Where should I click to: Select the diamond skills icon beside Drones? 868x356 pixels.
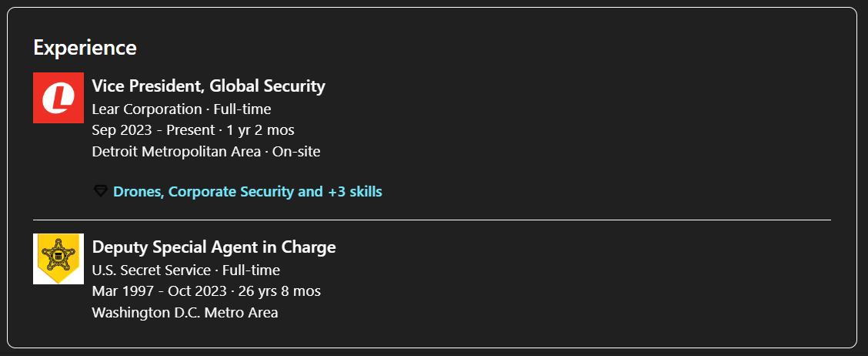click(x=100, y=192)
